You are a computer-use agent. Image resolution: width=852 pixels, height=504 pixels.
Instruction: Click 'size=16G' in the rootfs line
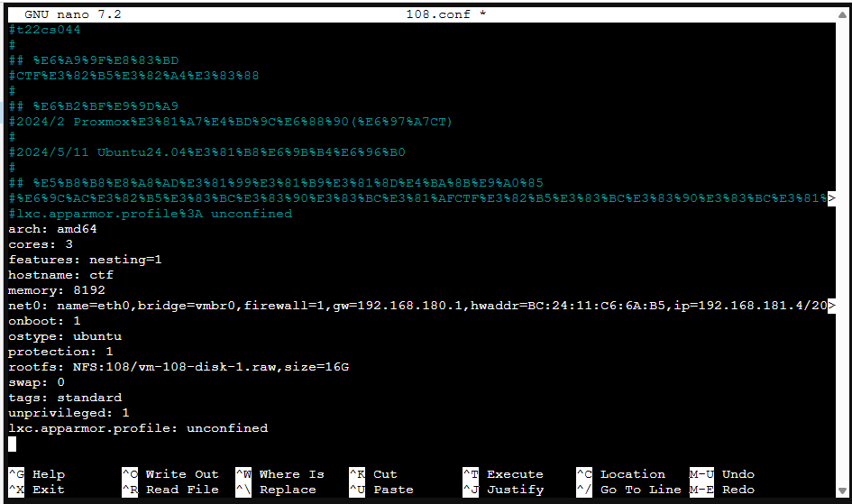click(x=316, y=367)
